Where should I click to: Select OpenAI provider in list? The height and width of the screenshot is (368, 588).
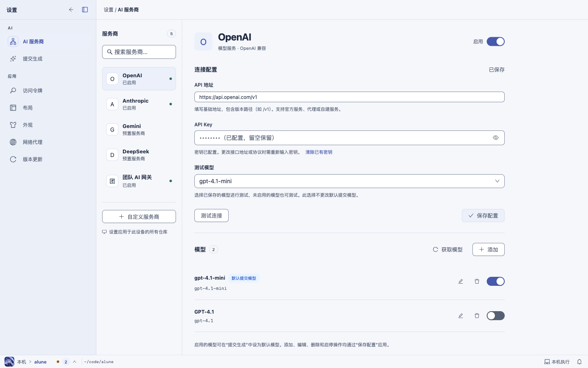(139, 79)
